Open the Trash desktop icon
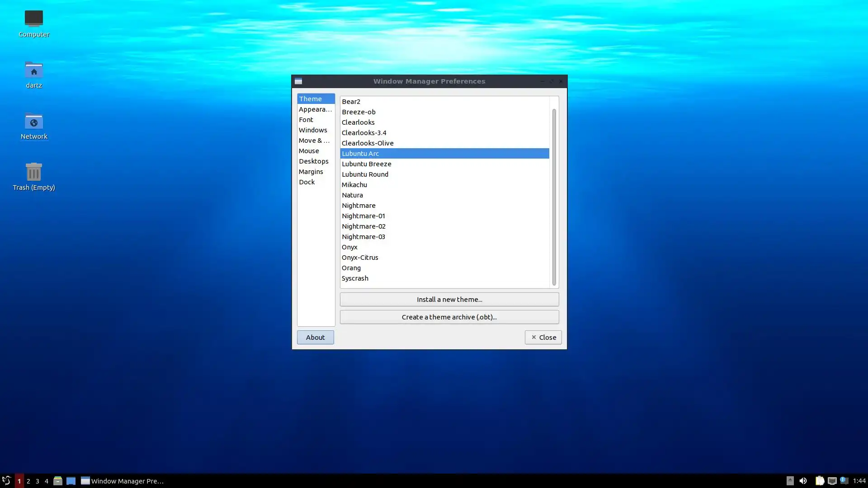Screen dimensions: 868x488 (x=33, y=173)
